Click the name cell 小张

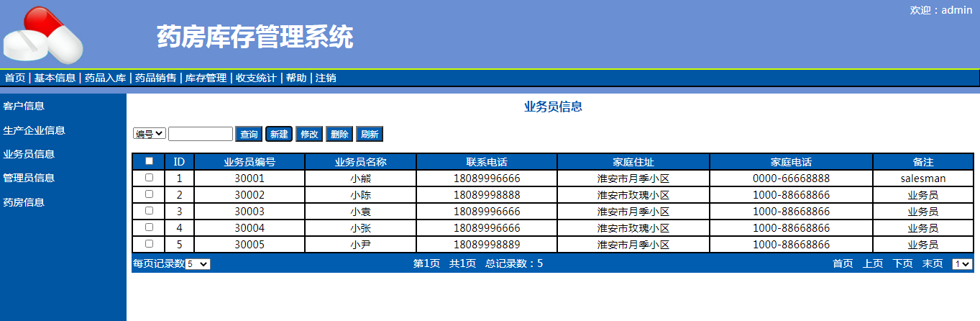click(361, 227)
